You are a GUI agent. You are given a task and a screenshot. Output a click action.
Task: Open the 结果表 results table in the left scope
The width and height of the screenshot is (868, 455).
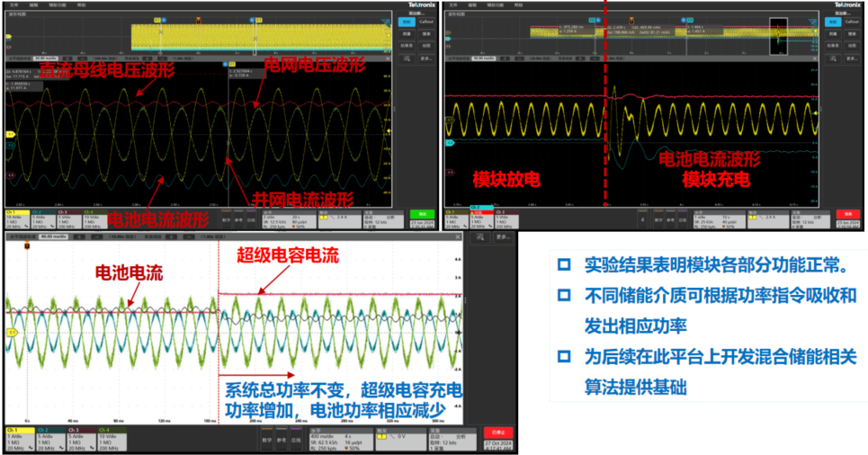coord(405,44)
